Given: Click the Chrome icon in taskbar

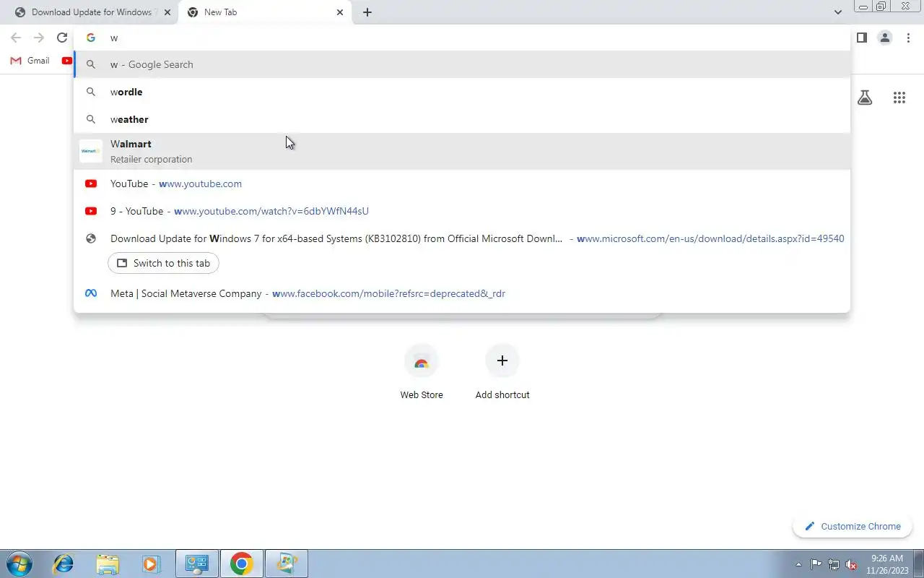Looking at the screenshot, I should coord(242,564).
